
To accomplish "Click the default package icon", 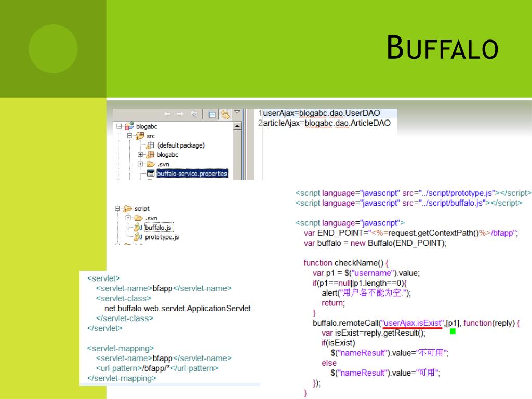I will click(x=151, y=145).
